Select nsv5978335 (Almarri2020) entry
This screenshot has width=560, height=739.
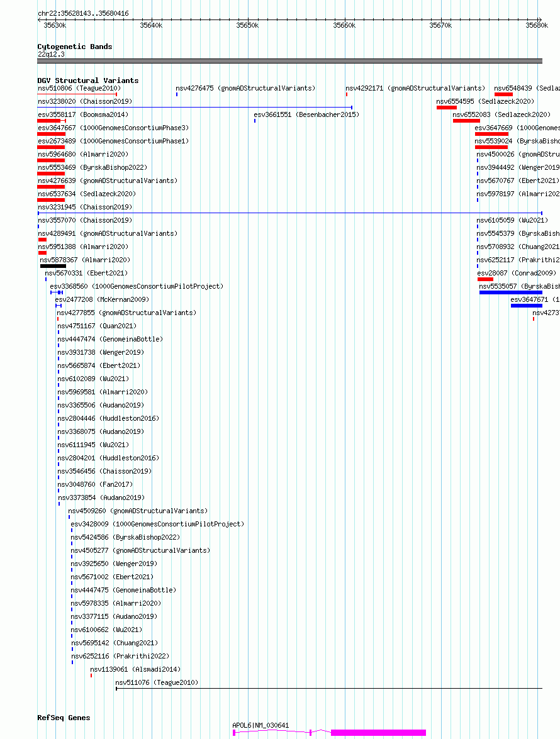[116, 603]
